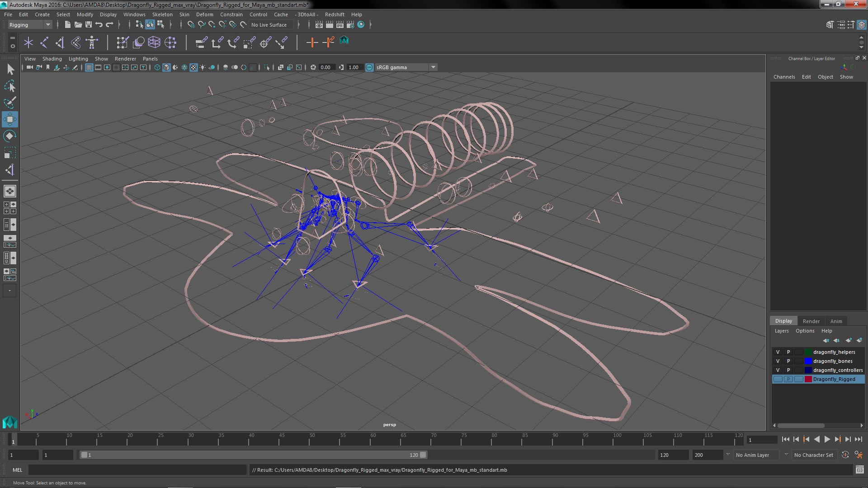Activate the Lasso select tool
Viewport: 868px width, 488px height.
point(10,86)
